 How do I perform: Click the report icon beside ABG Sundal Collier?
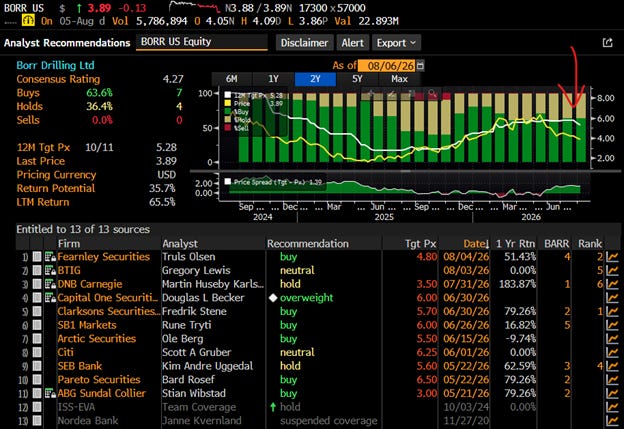pyautogui.click(x=50, y=394)
